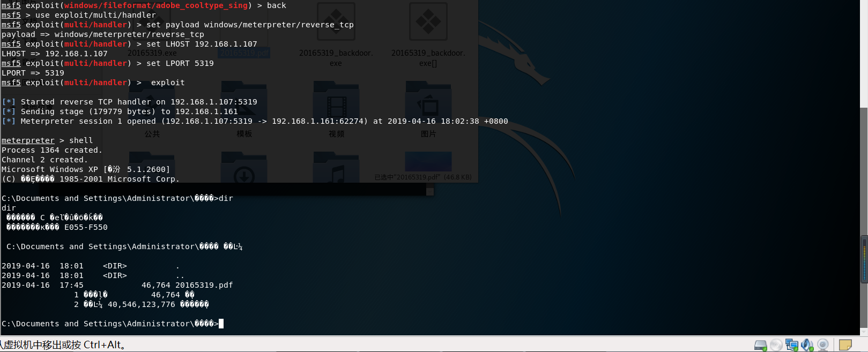Open the message log note icon
Viewport: 868px width, 352px height.
tap(845, 345)
